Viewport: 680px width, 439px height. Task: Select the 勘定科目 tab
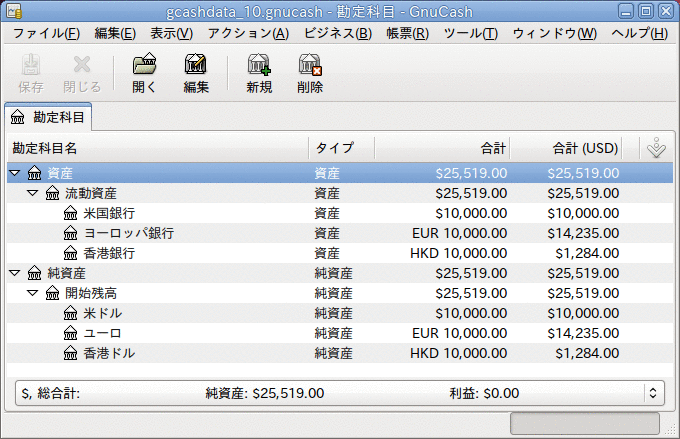(x=48, y=117)
